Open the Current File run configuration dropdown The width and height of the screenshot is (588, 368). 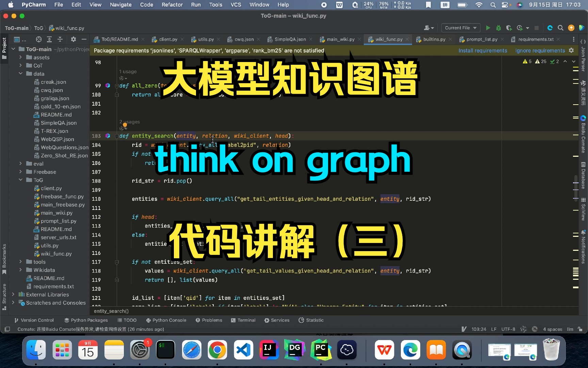(x=461, y=28)
